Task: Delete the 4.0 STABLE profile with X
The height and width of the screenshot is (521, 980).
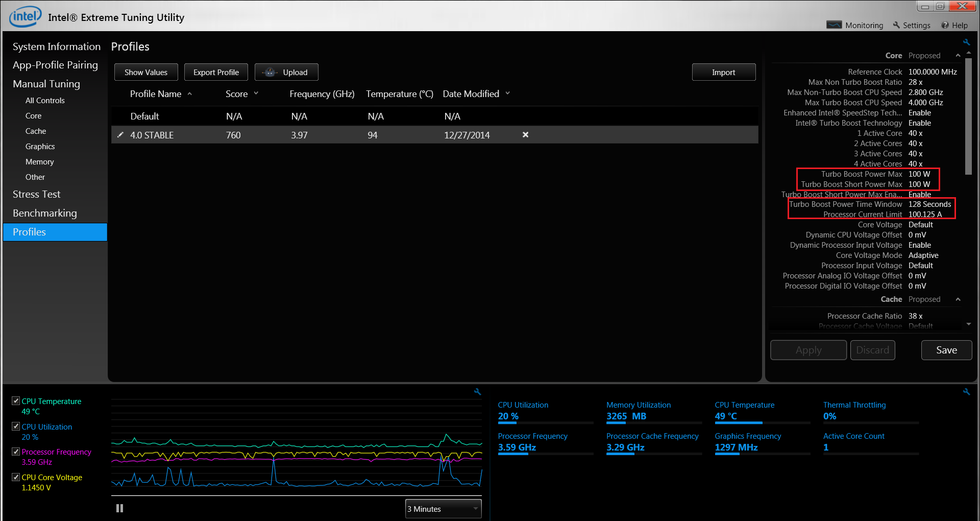Action: [x=525, y=135]
